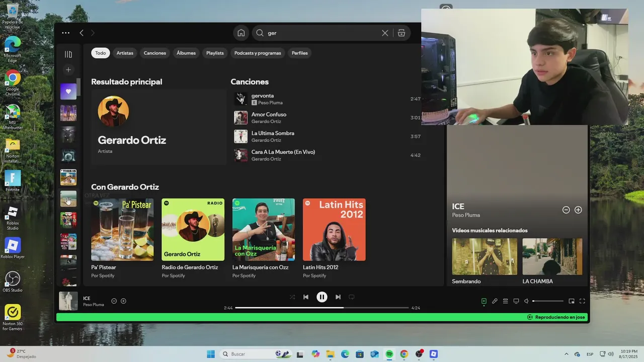Hide ICE from bottom bar with minus
Viewport: 644px width, 362px height.
coord(114,301)
